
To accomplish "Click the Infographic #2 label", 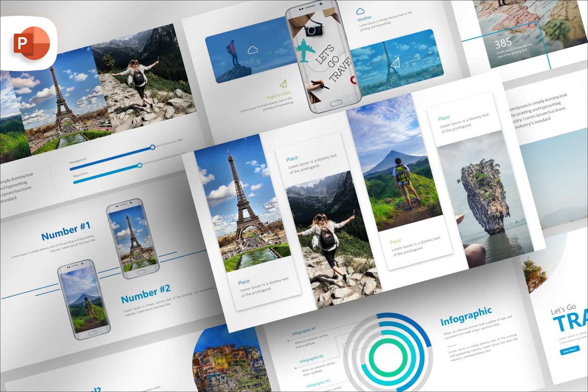I will [x=311, y=359].
